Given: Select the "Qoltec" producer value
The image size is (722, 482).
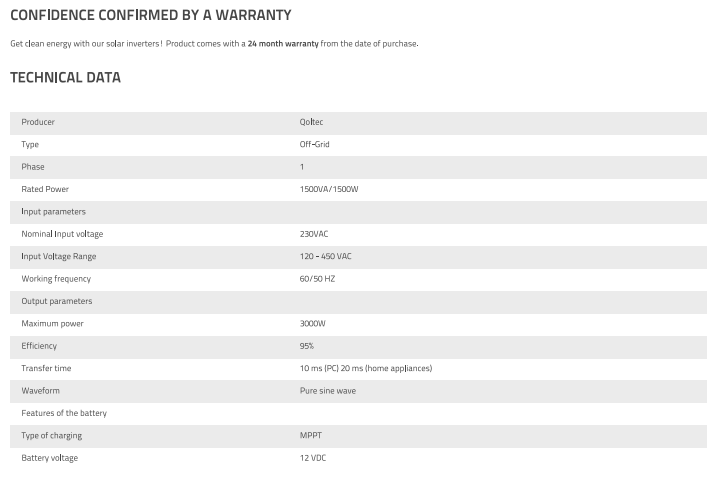Looking at the screenshot, I should (x=311, y=122).
